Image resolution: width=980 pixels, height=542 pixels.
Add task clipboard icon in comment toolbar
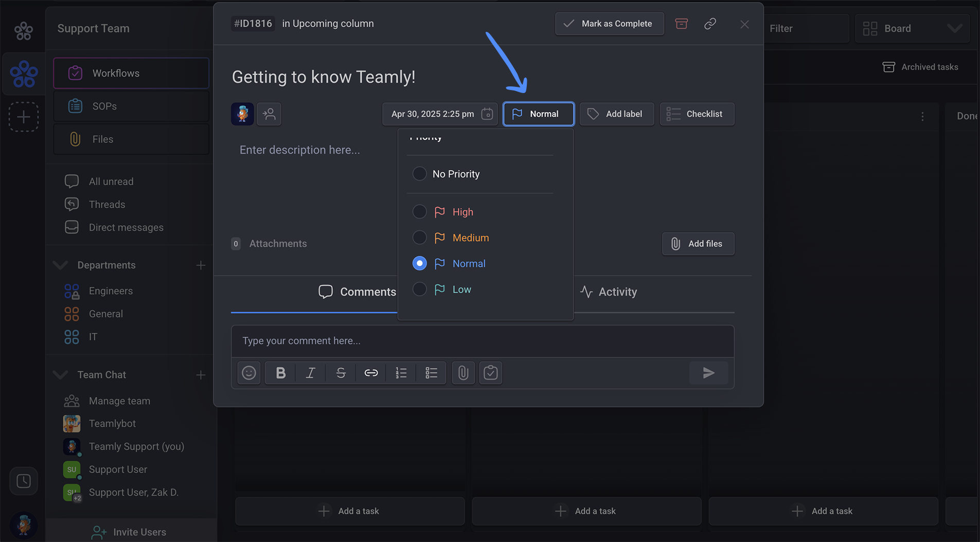491,373
